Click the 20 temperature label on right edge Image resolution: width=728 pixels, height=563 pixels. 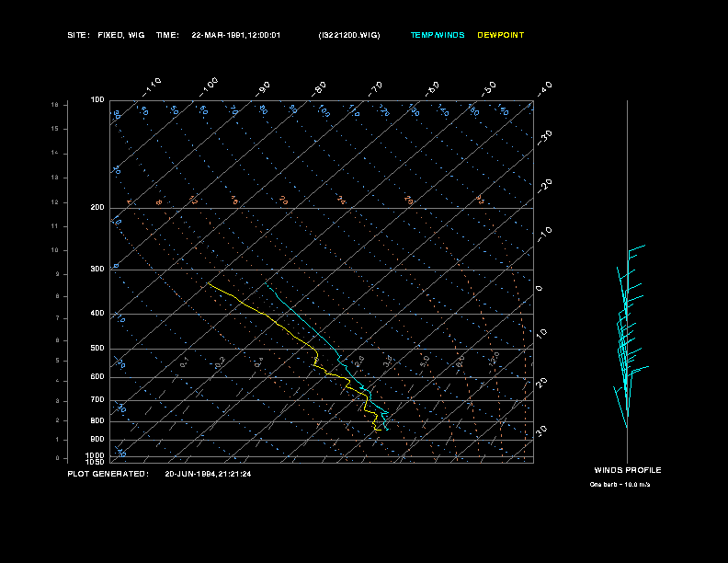(541, 383)
